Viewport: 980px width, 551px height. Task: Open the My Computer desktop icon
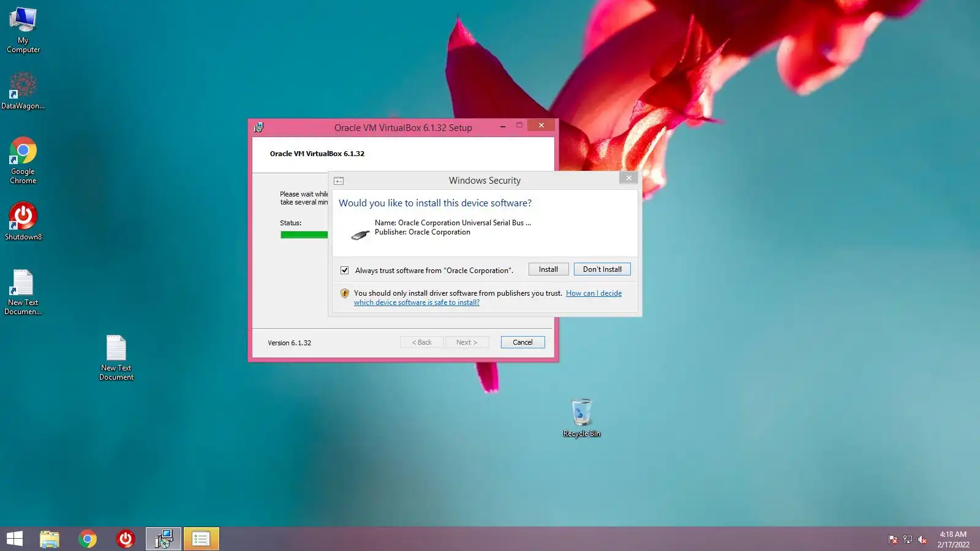(23, 31)
